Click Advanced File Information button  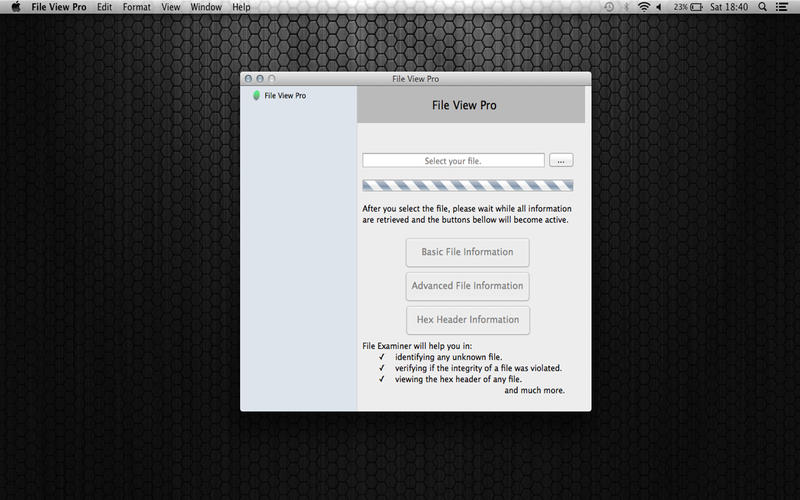[467, 286]
